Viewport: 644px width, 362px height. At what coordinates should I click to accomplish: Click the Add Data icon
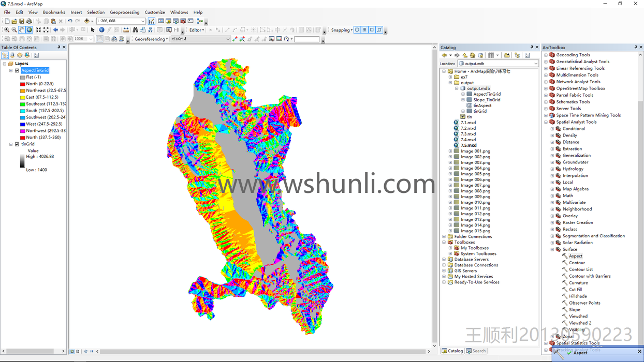click(86, 21)
